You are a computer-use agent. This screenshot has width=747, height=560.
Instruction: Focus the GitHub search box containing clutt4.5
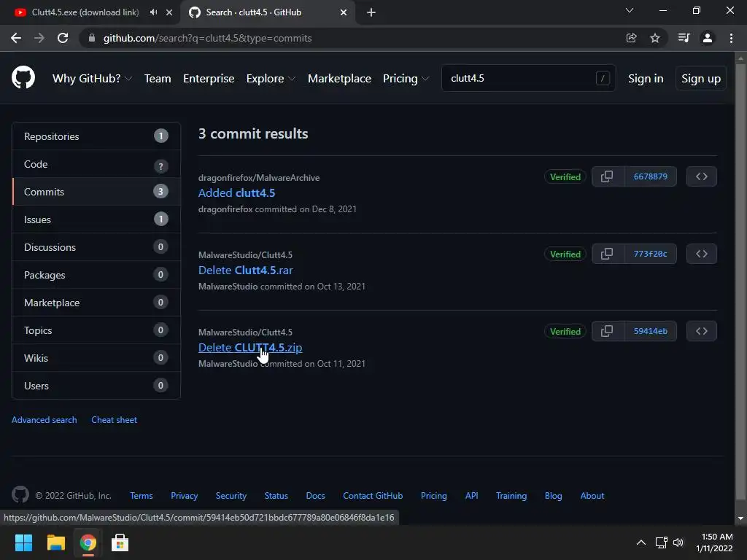pos(528,78)
